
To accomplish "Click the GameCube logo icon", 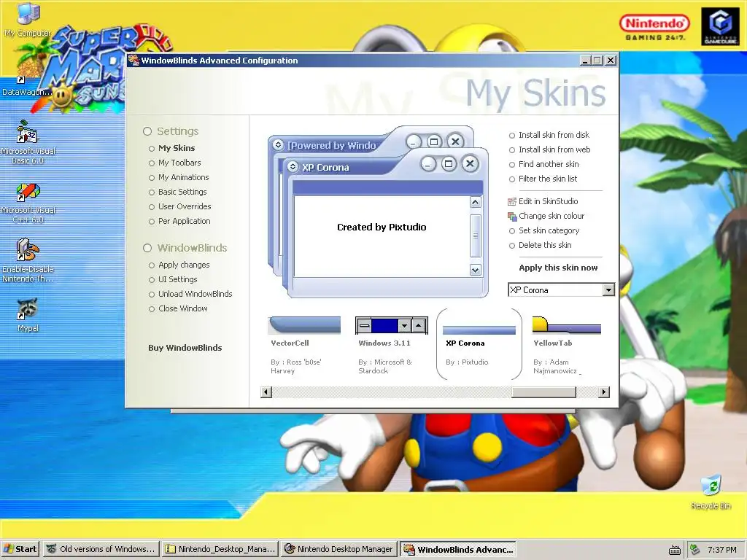I will point(720,27).
